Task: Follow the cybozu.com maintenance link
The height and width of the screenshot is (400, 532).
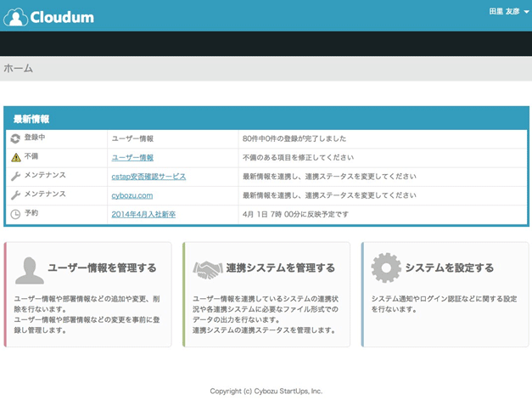Action: (132, 195)
